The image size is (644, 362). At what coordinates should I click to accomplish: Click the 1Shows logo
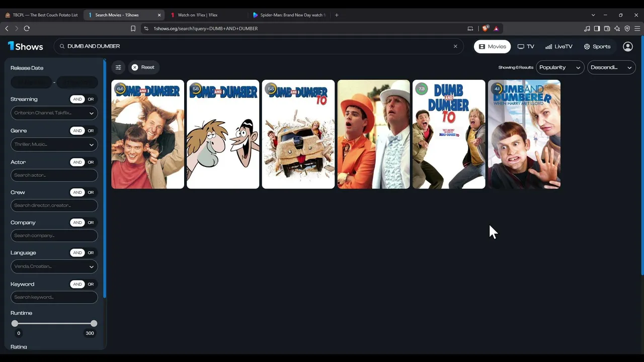[x=25, y=46]
